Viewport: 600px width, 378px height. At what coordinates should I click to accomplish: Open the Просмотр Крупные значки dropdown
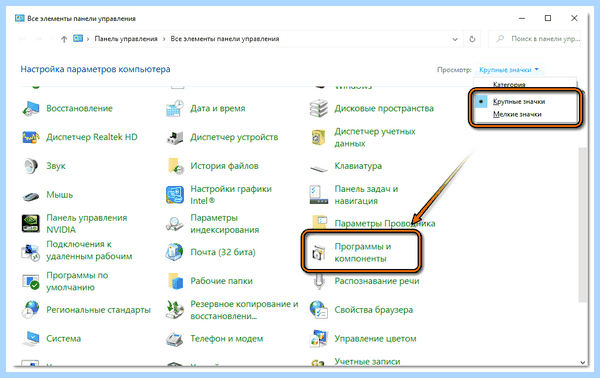(x=509, y=70)
